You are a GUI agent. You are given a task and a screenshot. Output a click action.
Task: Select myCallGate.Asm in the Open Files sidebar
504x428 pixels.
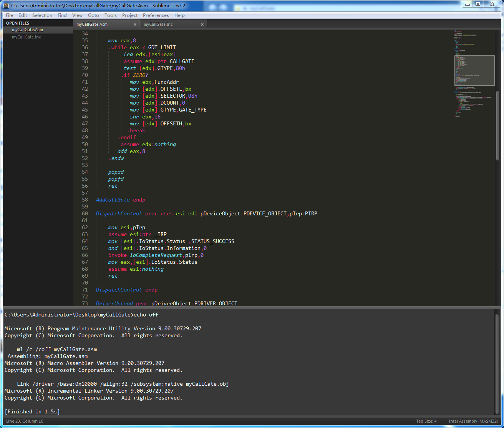coord(38,30)
